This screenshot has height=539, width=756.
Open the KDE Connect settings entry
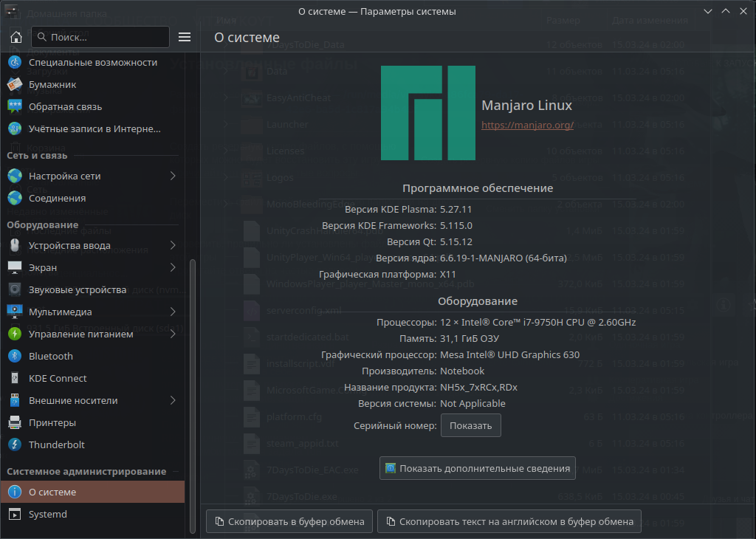coord(92,379)
